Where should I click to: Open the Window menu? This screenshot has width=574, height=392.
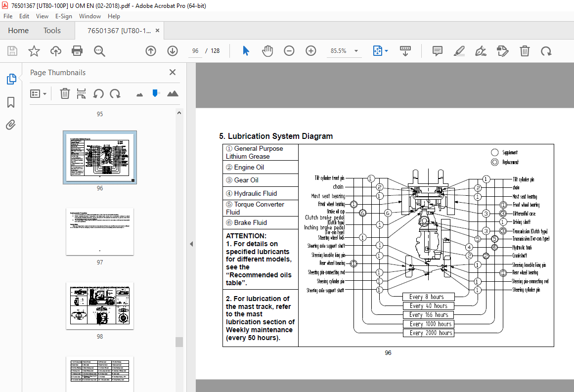89,16
